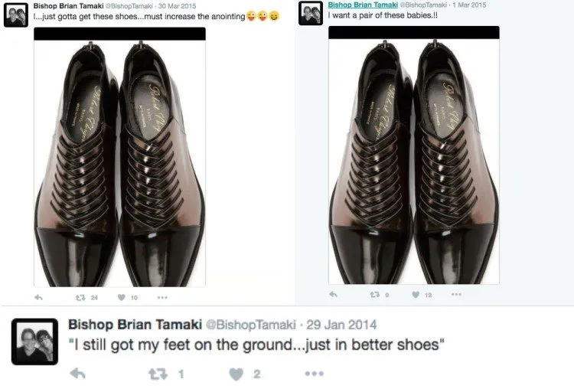The height and width of the screenshot is (392, 574).
Task: Open the 29 Jan 2014 timestamp link
Action: tap(341, 325)
